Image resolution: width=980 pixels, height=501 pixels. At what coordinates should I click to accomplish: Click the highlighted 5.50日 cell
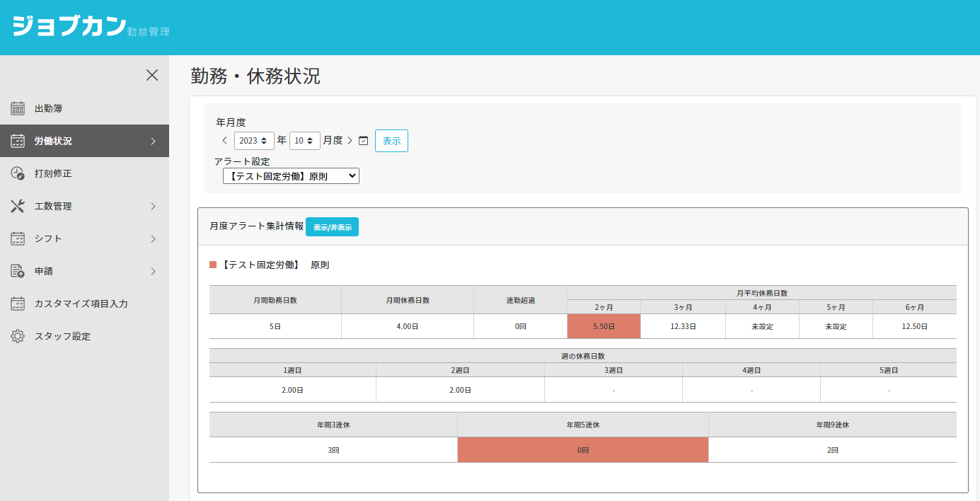(604, 326)
